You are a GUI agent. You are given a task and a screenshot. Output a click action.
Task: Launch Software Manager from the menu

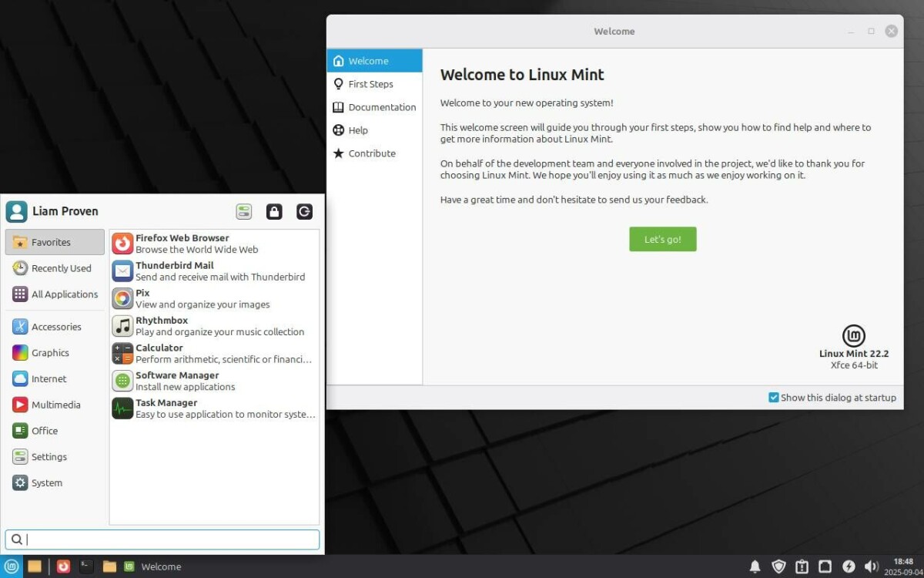(x=214, y=381)
